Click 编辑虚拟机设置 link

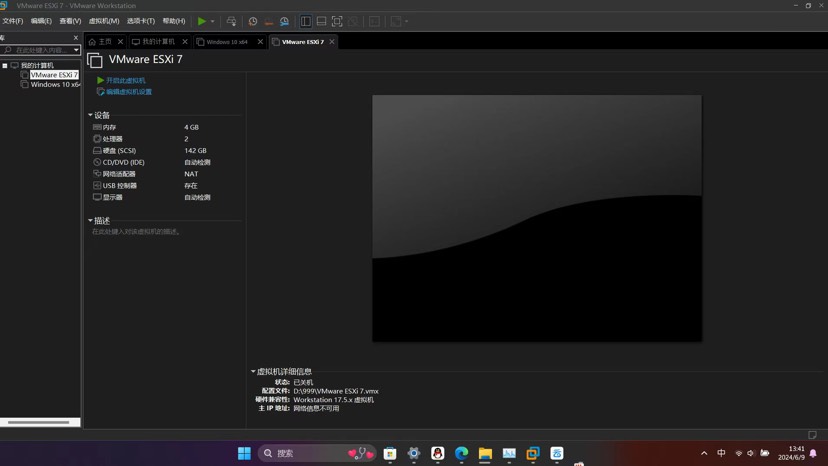[x=129, y=92]
